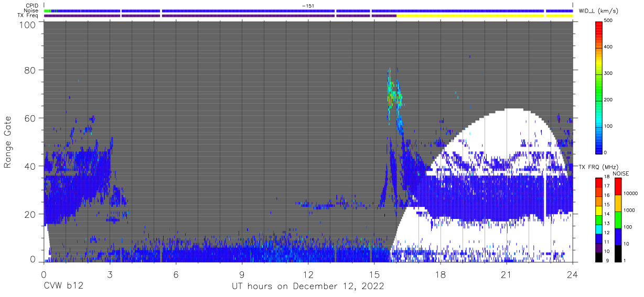Select the CPID value -151
The width and height of the screenshot is (644, 297).
coord(308,5)
